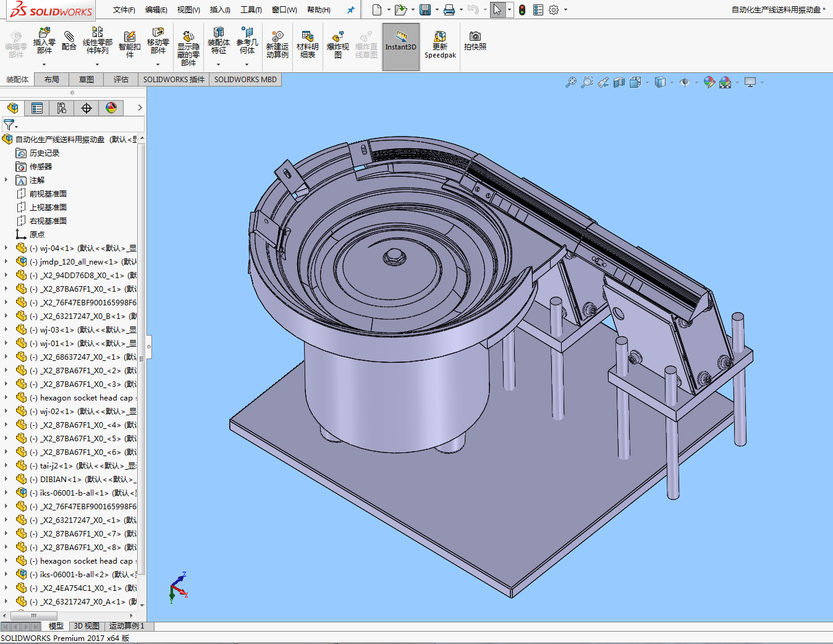The image size is (833, 644).
Task: Click the feature tree vertical scrollbar
Action: [142, 358]
